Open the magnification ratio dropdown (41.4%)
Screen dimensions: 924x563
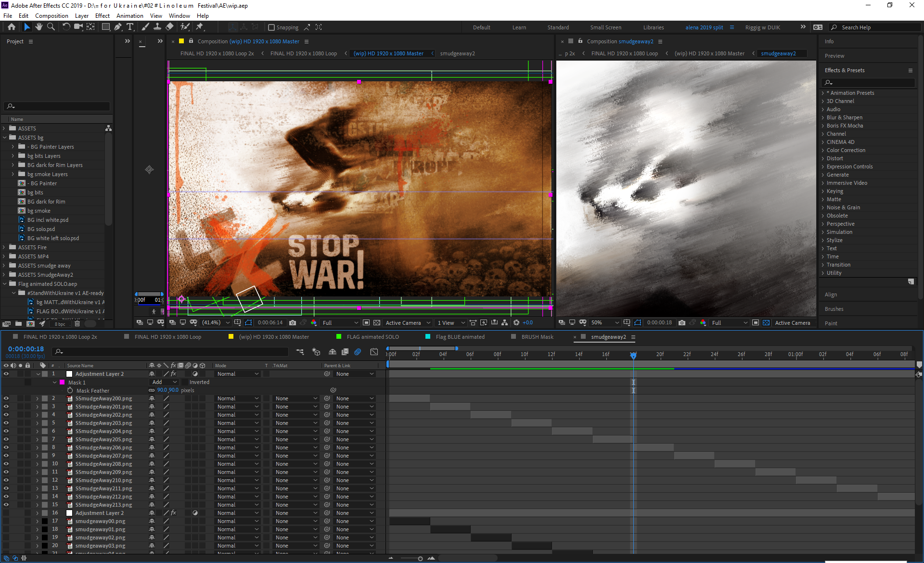coord(215,323)
